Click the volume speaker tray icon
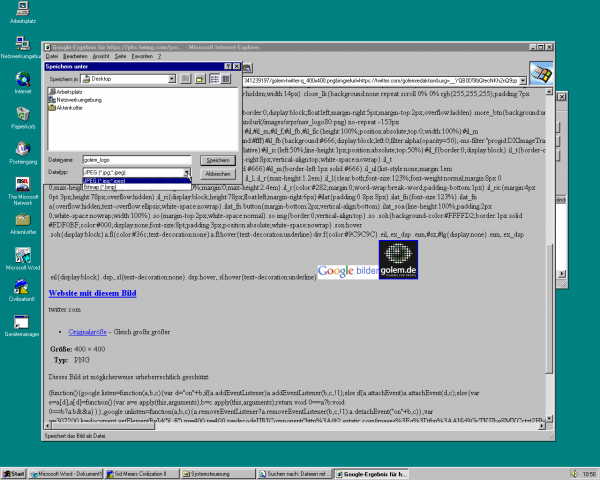This screenshot has width=600, height=480. [x=574, y=474]
